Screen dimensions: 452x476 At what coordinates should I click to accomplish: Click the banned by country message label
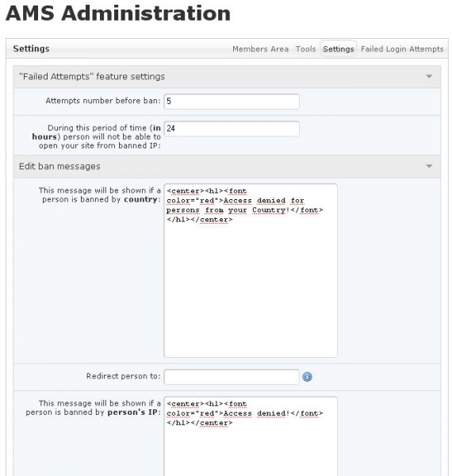click(100, 195)
